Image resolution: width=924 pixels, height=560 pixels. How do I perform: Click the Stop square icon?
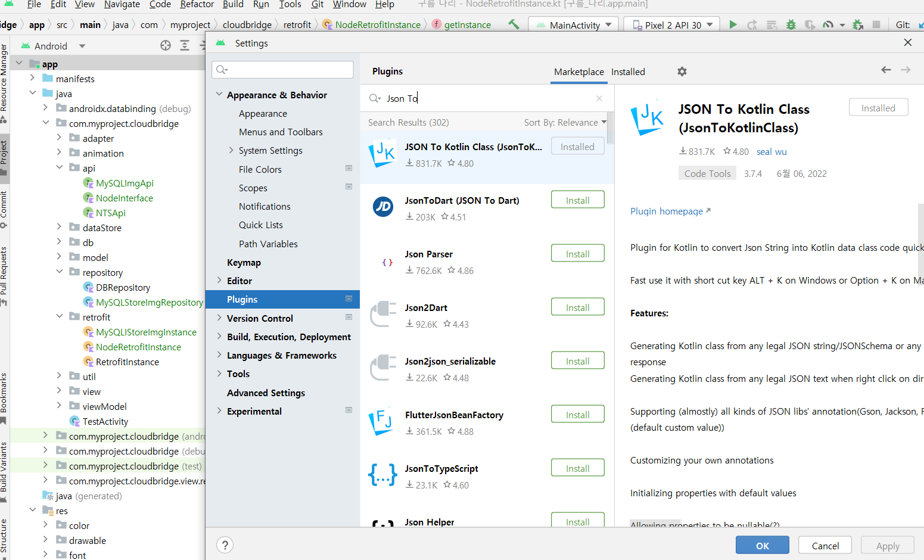876,24
